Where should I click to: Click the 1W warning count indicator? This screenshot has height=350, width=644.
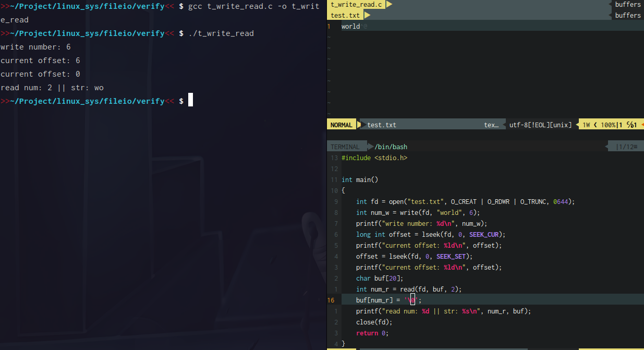pyautogui.click(x=587, y=125)
